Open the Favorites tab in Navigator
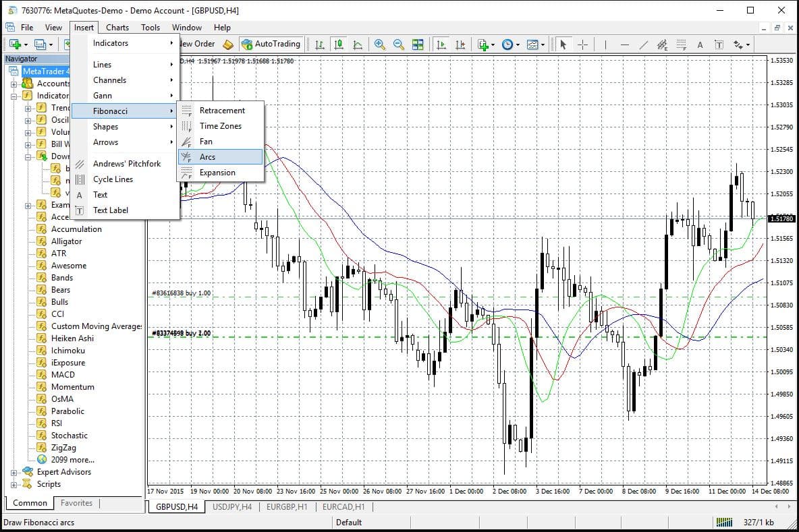This screenshot has width=799, height=532. 76,503
